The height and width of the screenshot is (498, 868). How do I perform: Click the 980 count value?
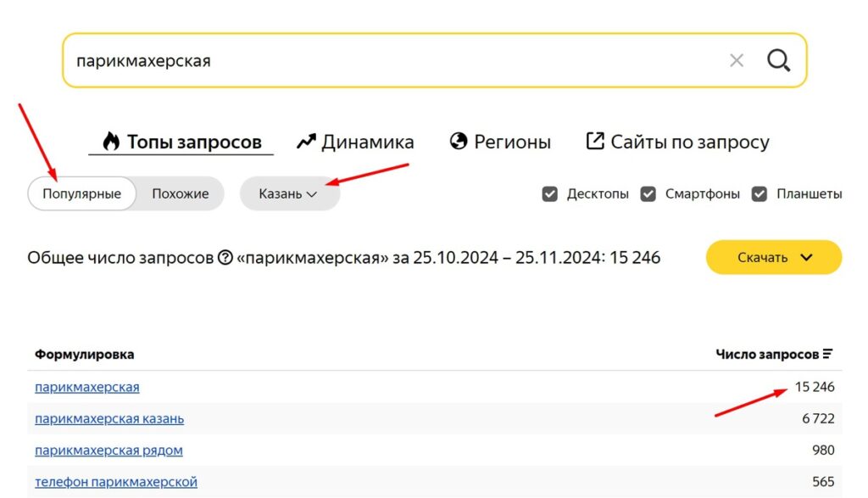(823, 450)
